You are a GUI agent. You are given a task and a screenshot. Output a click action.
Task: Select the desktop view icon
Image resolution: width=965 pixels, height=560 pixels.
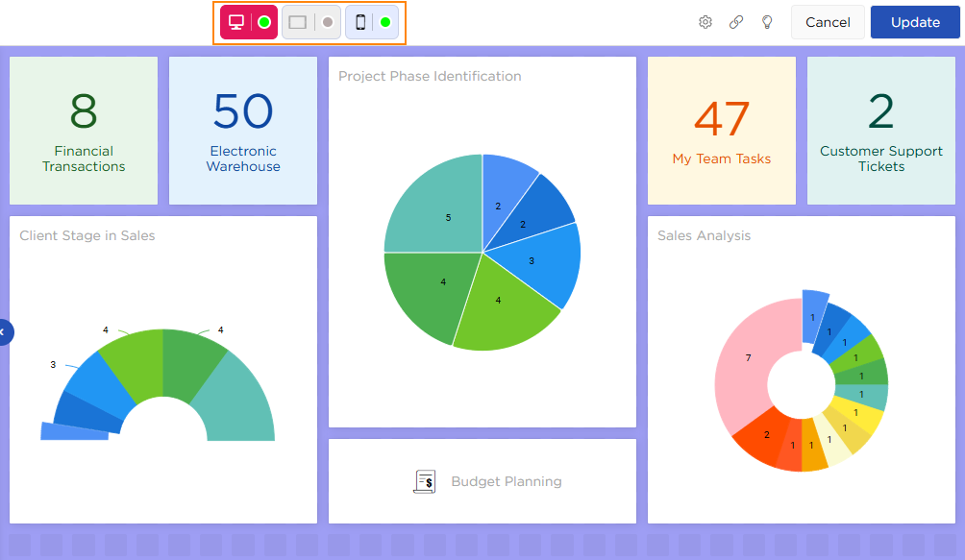tap(236, 22)
